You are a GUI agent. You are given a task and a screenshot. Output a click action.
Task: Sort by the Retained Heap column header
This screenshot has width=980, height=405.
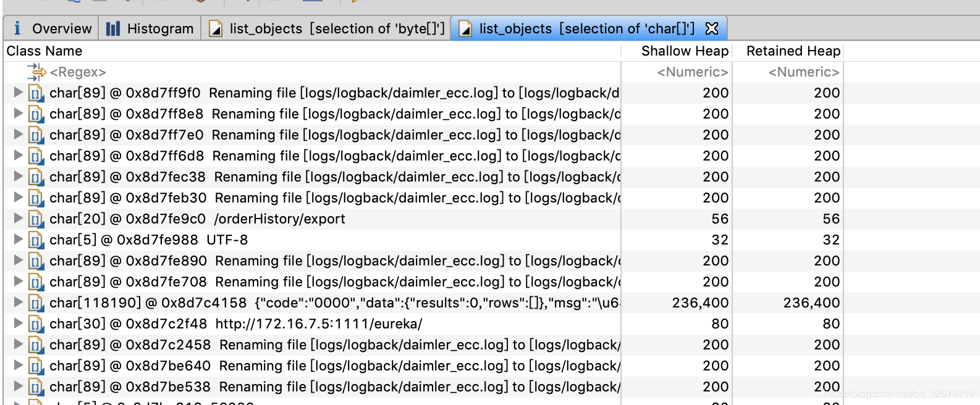coord(788,51)
